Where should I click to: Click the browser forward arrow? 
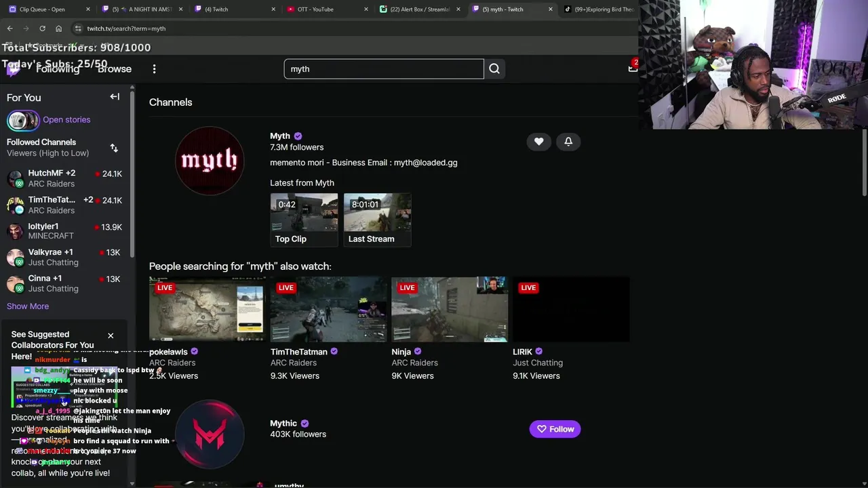(26, 28)
